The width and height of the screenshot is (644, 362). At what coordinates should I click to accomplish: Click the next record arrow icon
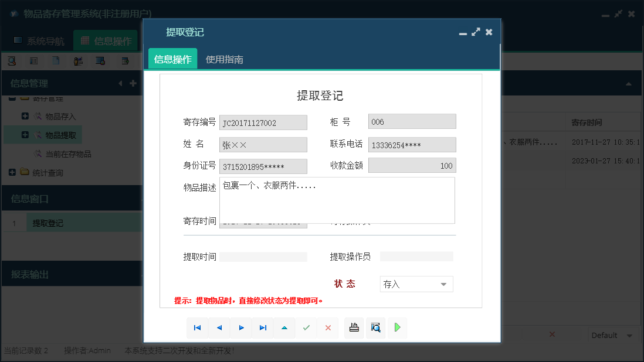point(241,328)
